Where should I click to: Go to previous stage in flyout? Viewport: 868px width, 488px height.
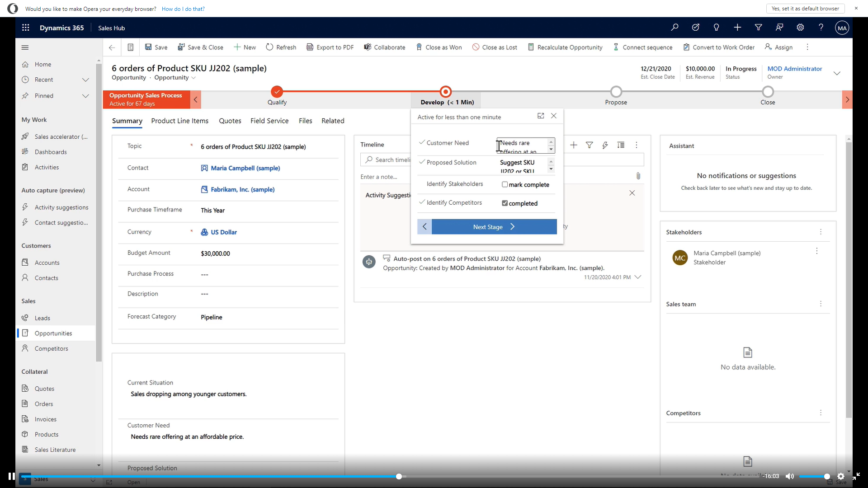pyautogui.click(x=425, y=227)
